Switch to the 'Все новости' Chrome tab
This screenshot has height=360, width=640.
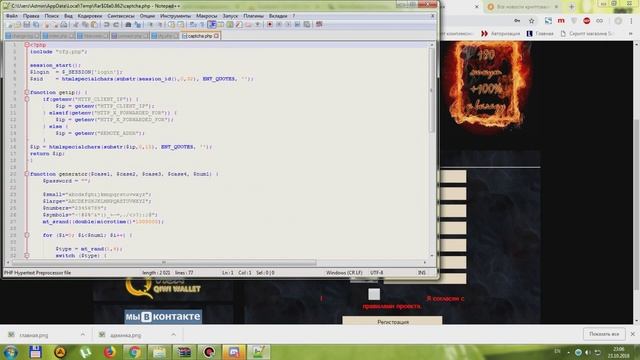[522, 7]
